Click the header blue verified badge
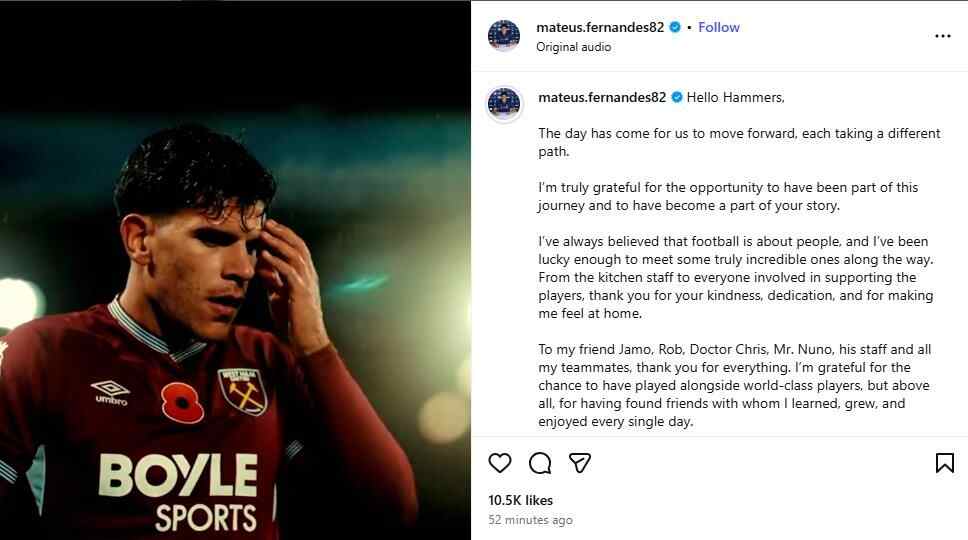Viewport: 968px width, 540px height. (x=675, y=27)
